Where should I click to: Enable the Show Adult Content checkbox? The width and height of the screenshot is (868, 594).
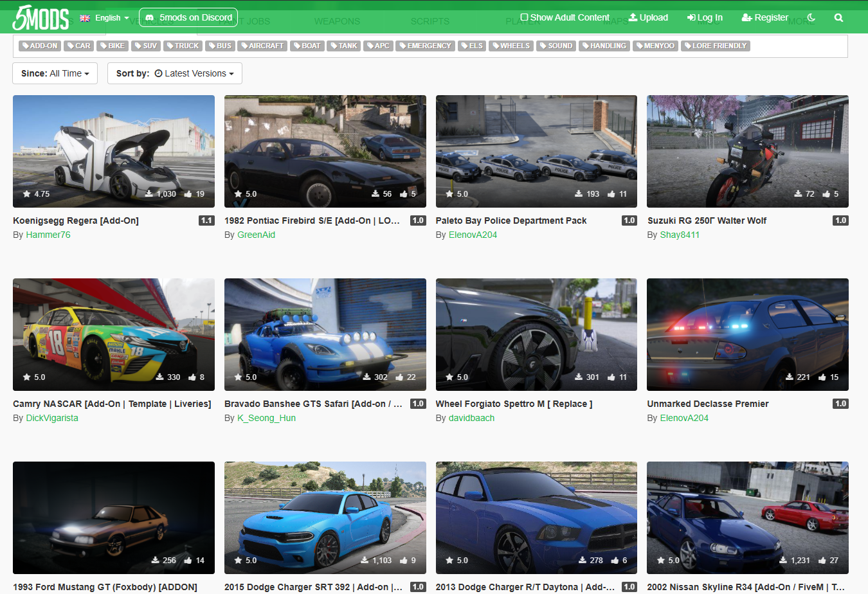coord(524,17)
